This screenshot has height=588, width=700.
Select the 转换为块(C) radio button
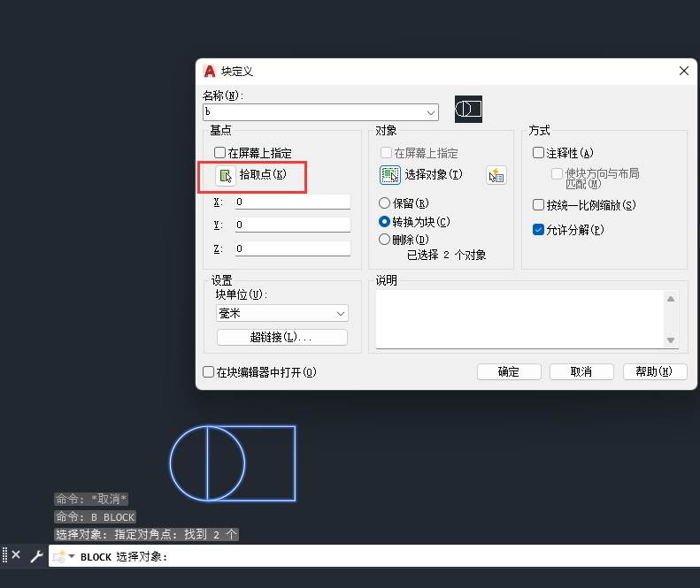(x=384, y=222)
